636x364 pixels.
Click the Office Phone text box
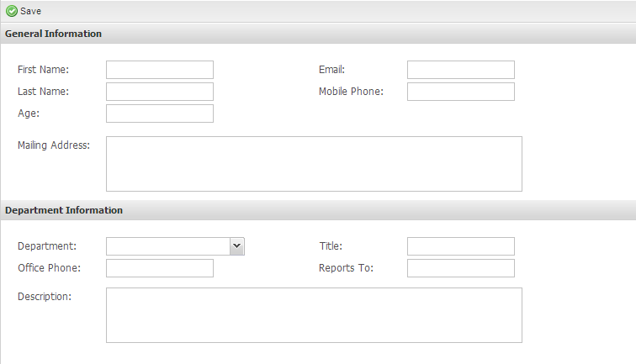pyautogui.click(x=160, y=268)
